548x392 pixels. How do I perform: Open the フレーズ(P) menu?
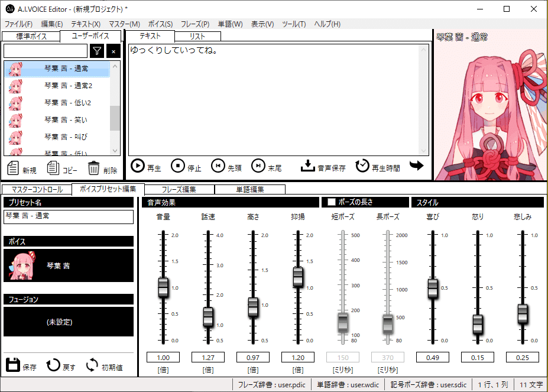(195, 24)
